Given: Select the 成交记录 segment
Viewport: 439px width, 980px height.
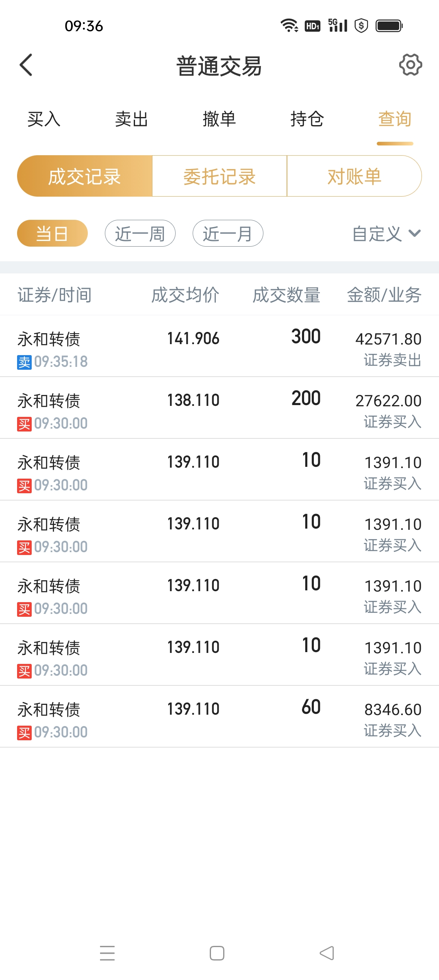Looking at the screenshot, I should pyautogui.click(x=85, y=176).
